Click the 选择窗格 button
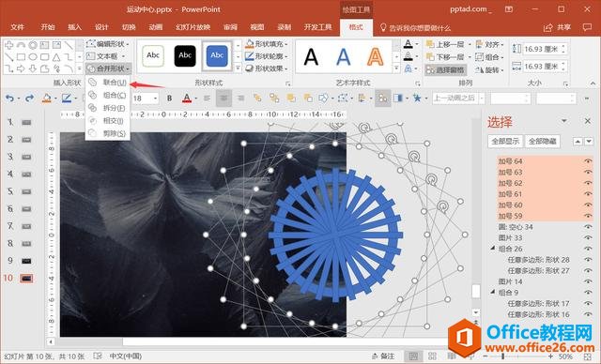Viewport: 601px width, 364px height. click(x=445, y=69)
